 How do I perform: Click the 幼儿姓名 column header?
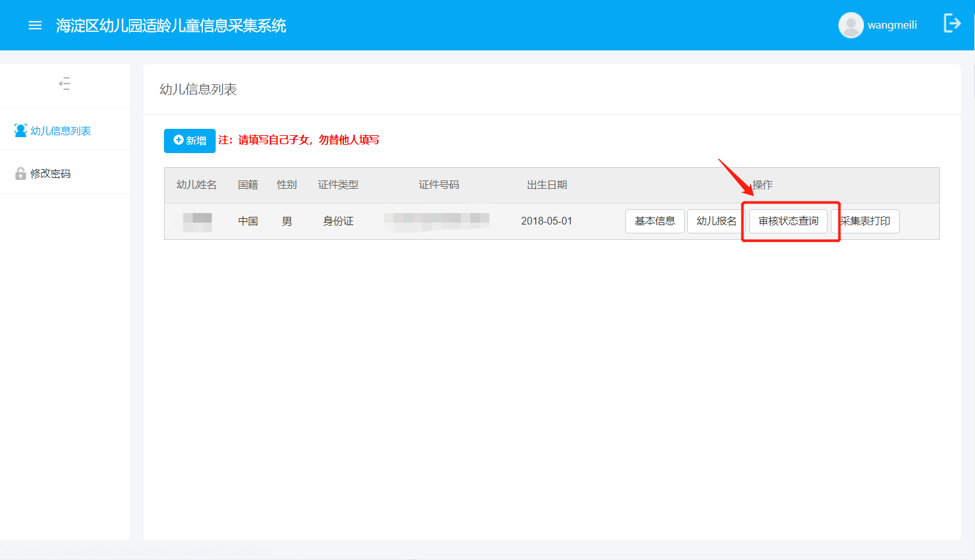(x=197, y=185)
